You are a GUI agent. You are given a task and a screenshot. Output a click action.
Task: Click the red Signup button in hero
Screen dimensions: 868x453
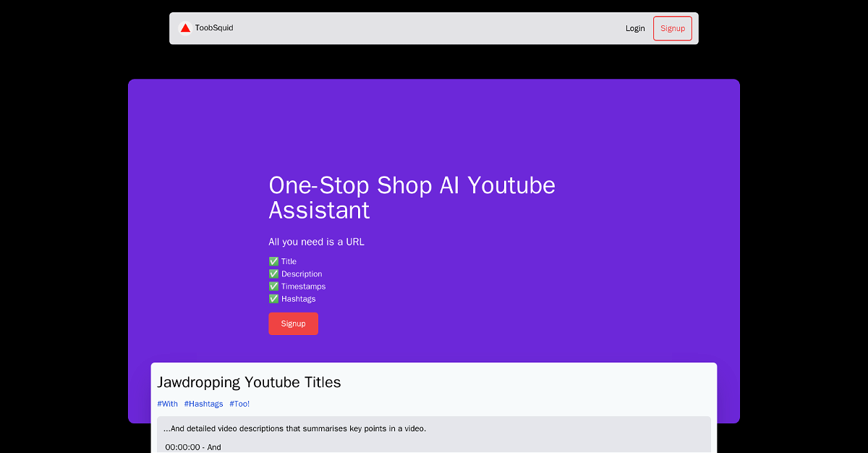pos(293,323)
